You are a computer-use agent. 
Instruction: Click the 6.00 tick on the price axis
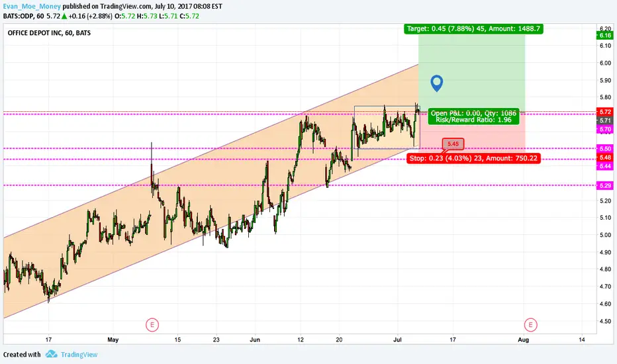coord(606,63)
